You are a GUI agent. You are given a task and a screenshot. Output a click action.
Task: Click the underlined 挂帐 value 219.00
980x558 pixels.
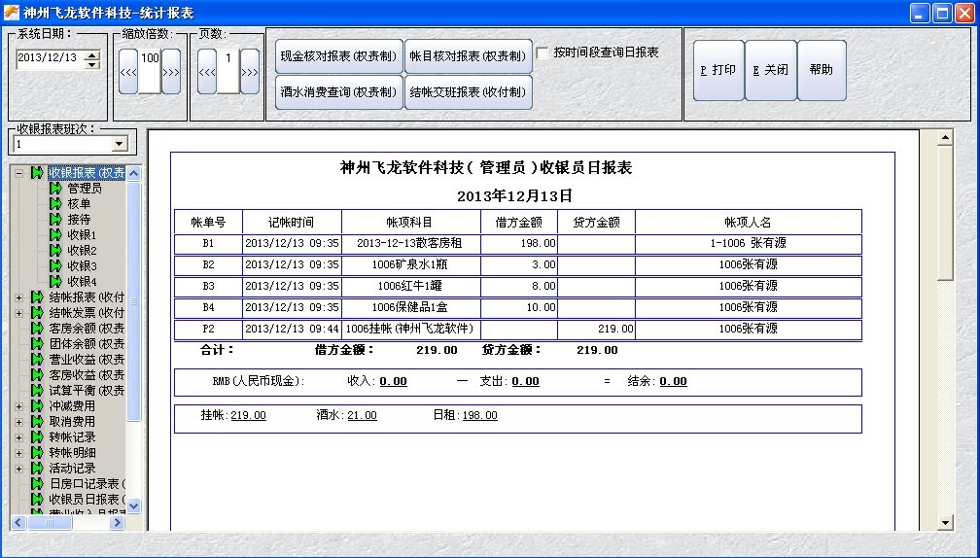[x=248, y=415]
